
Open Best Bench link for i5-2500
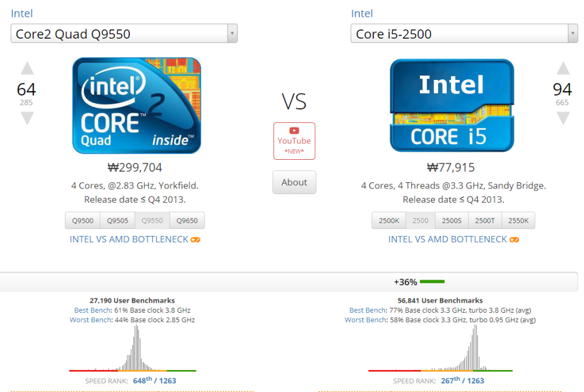[x=367, y=310]
